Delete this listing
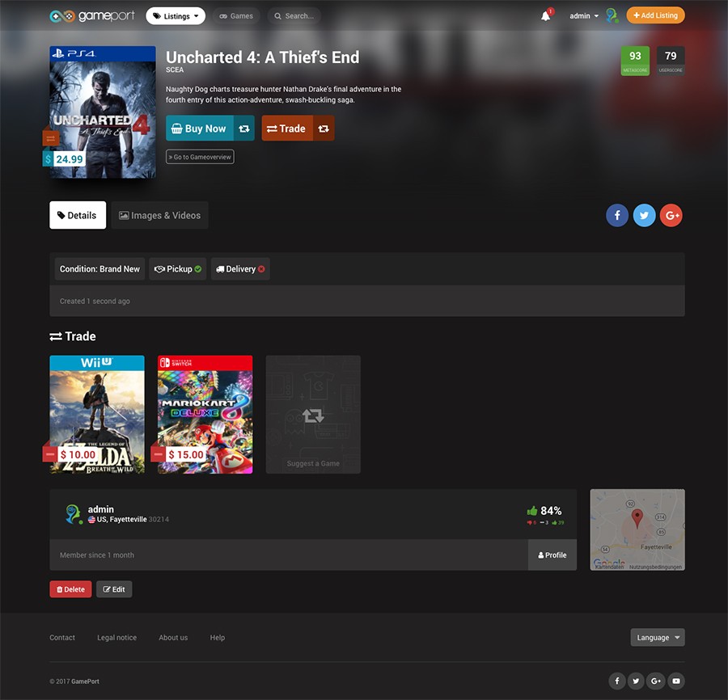The width and height of the screenshot is (728, 700). click(70, 589)
